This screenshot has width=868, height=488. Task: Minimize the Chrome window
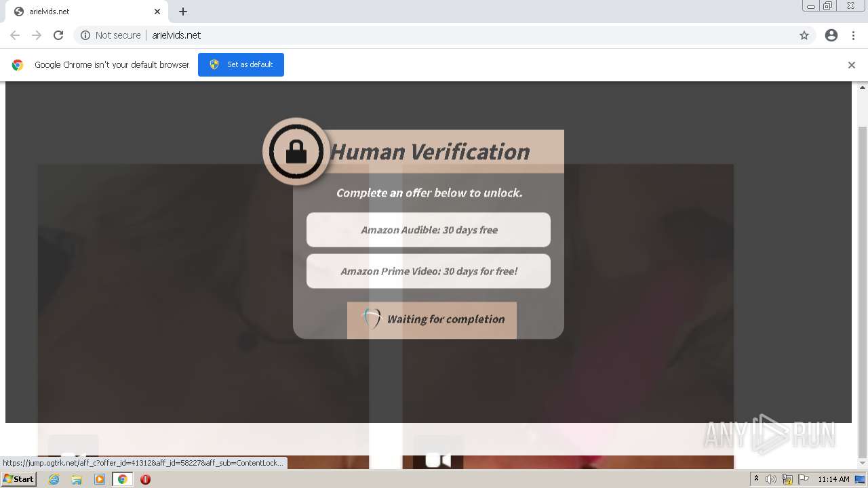pos(811,6)
